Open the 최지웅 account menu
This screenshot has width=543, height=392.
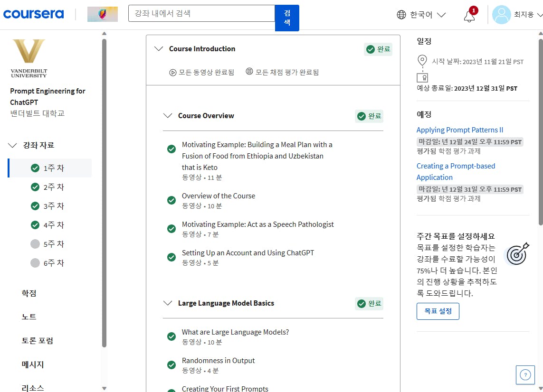coord(528,15)
